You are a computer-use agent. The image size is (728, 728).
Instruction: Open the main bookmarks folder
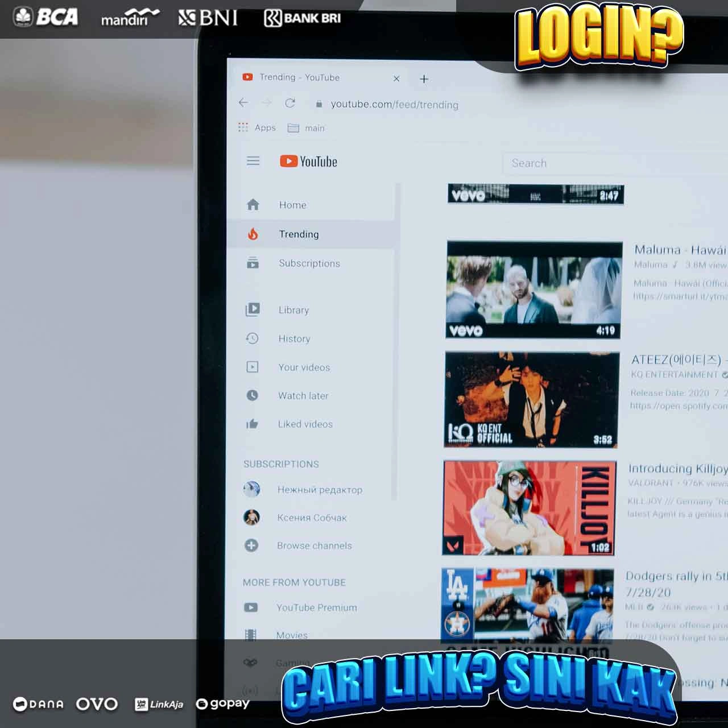pyautogui.click(x=306, y=128)
